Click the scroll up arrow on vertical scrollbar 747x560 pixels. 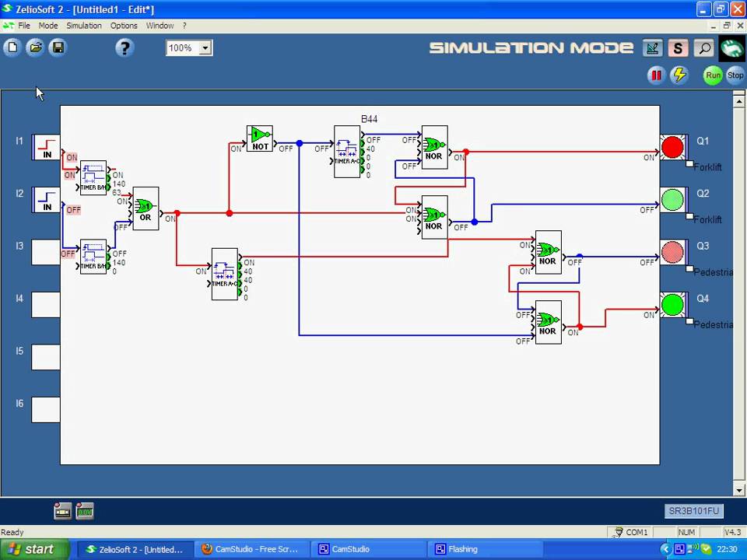(739, 101)
